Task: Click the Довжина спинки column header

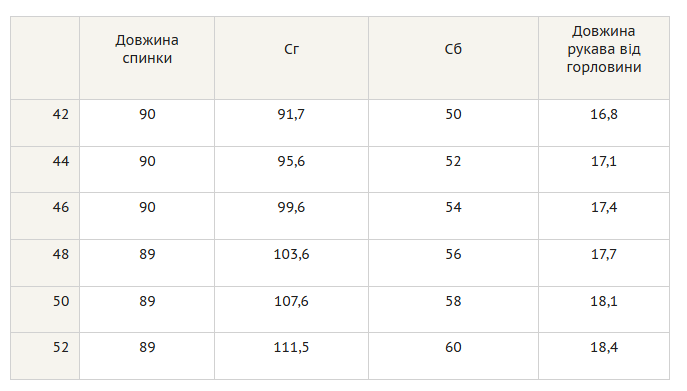Action: 147,50
